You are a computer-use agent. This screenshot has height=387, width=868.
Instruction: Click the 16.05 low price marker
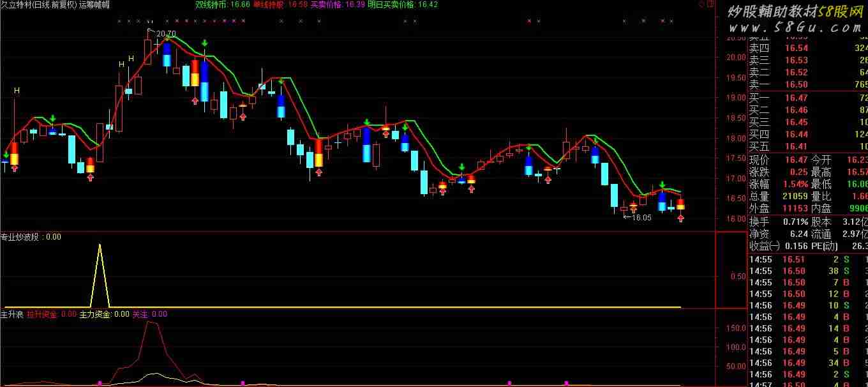pyautogui.click(x=640, y=218)
